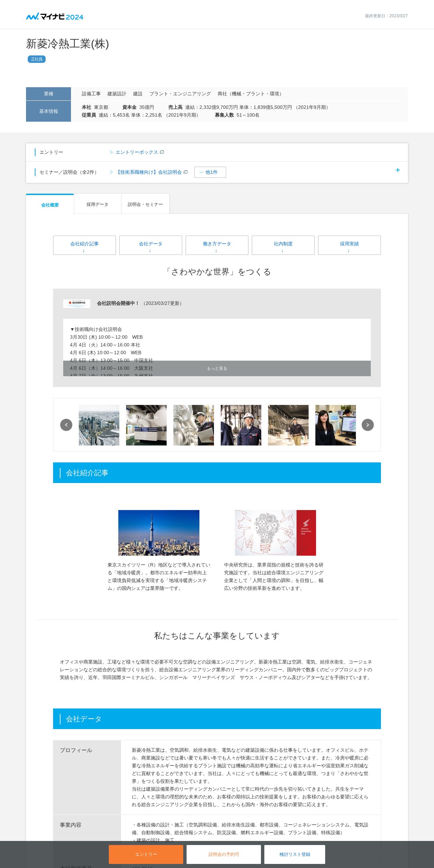
Task: Click the 4月 4日（火）14:00～16:00 本社 line
Action: pyautogui.click(x=105, y=345)
